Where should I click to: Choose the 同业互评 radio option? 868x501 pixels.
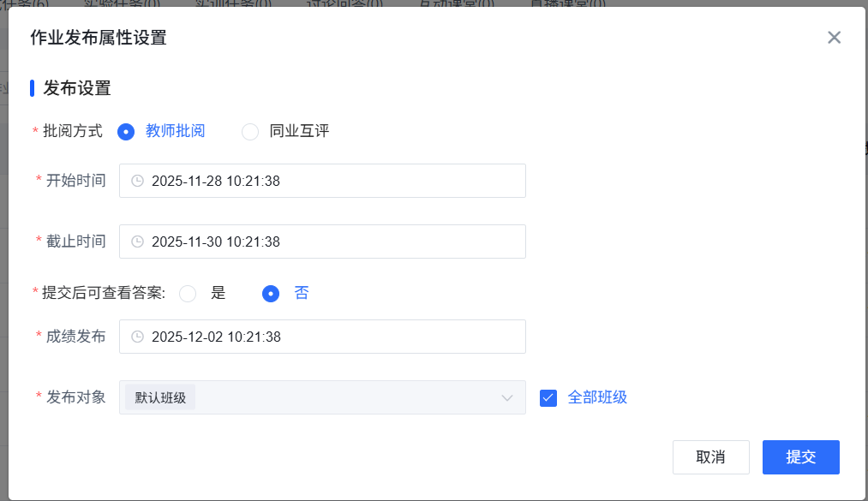(x=249, y=132)
